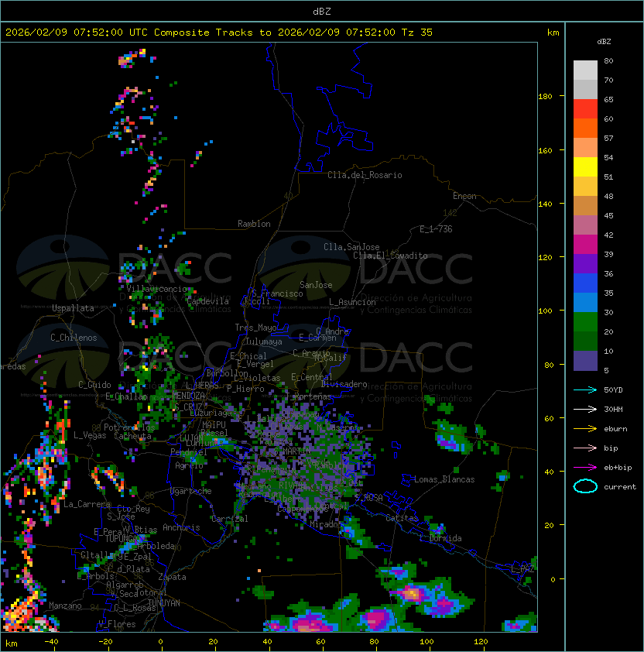Click the 'TUNUYAN' map label
The width and height of the screenshot is (644, 652).
(x=164, y=603)
